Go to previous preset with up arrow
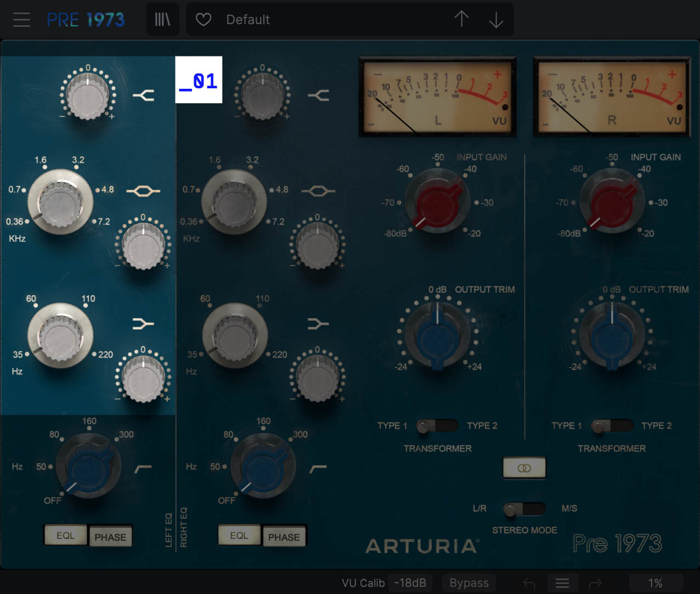This screenshot has width=700, height=594. click(x=461, y=20)
